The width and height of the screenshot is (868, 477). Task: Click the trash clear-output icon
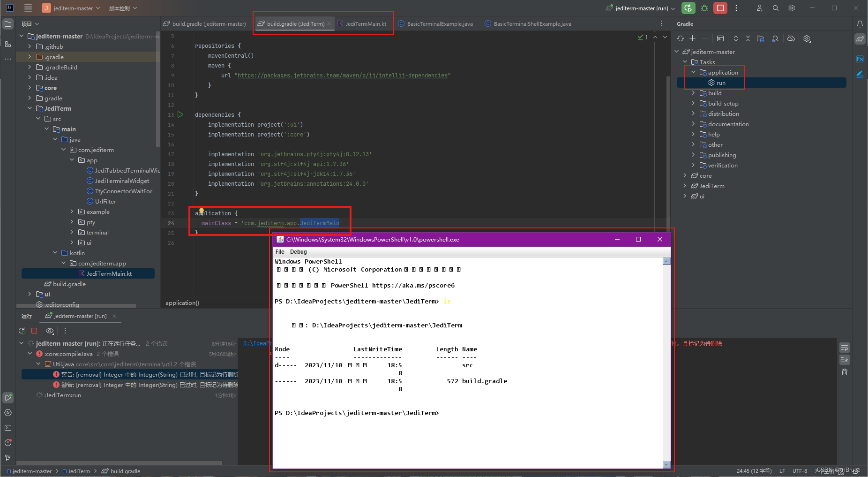845,372
